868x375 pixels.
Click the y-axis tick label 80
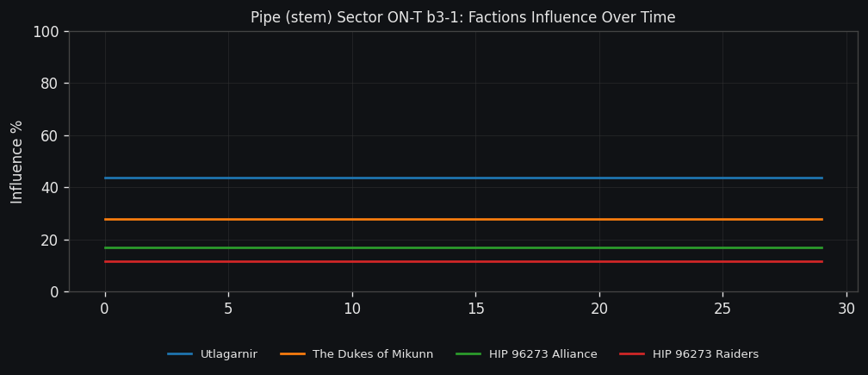(x=48, y=84)
